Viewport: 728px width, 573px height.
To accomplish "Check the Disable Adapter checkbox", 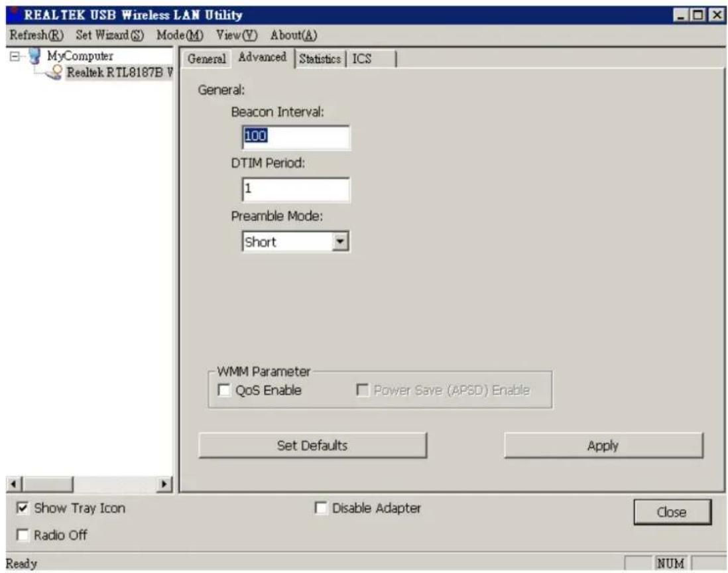I will pyautogui.click(x=320, y=508).
